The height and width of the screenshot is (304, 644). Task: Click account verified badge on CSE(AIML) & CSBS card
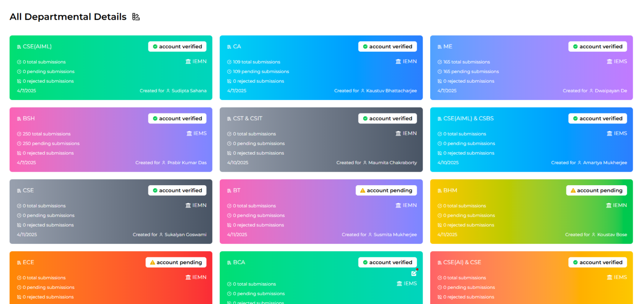click(x=598, y=118)
